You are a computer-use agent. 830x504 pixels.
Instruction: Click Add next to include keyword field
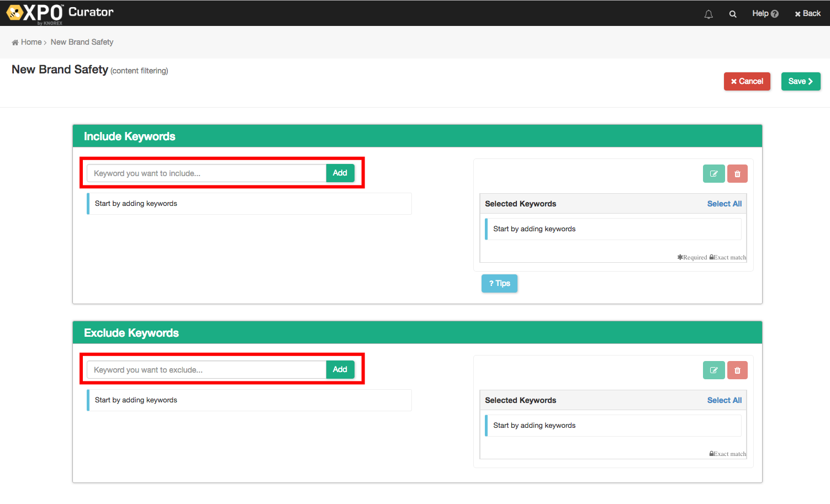[x=340, y=173]
